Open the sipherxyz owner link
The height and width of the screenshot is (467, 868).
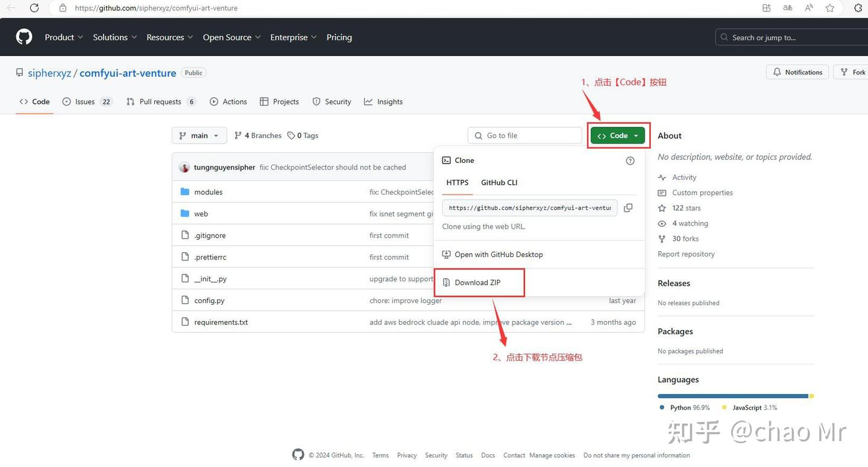49,73
